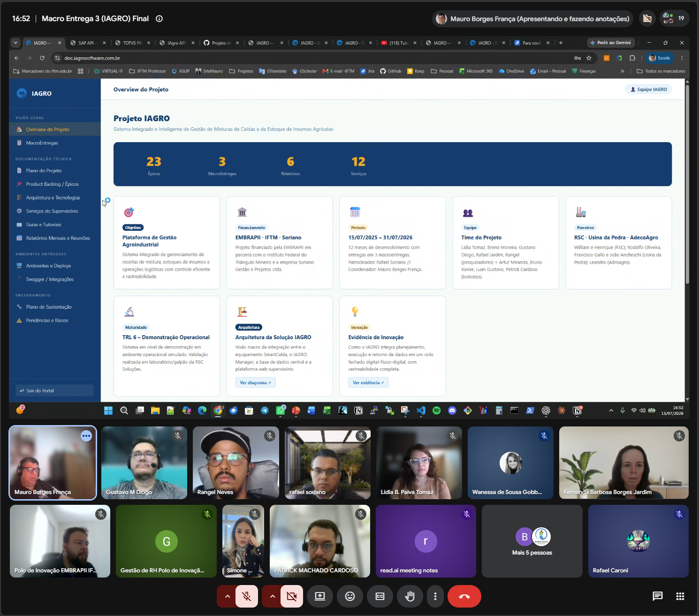The width and height of the screenshot is (699, 616).
Task: Start screen presentation with present button
Action: pos(319,596)
